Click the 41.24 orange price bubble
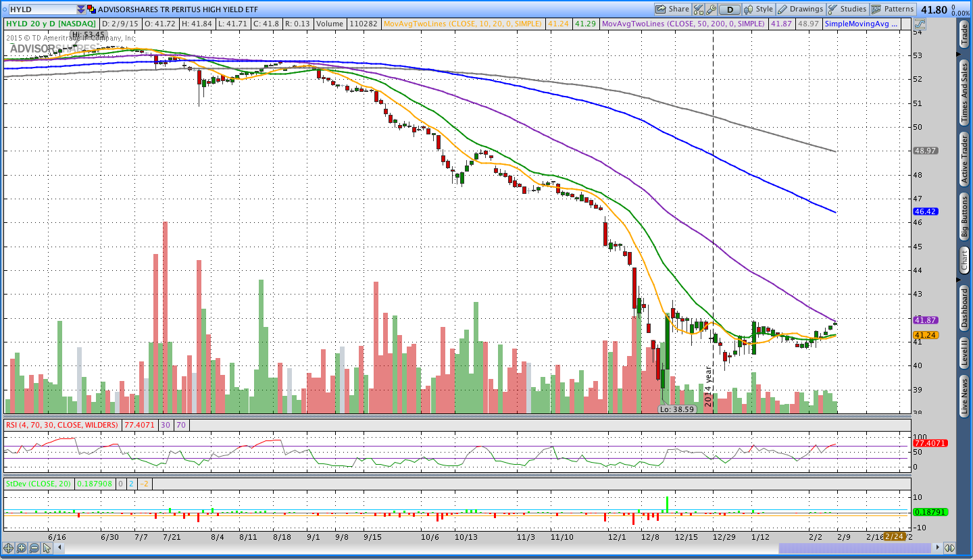973x560 pixels. [925, 335]
